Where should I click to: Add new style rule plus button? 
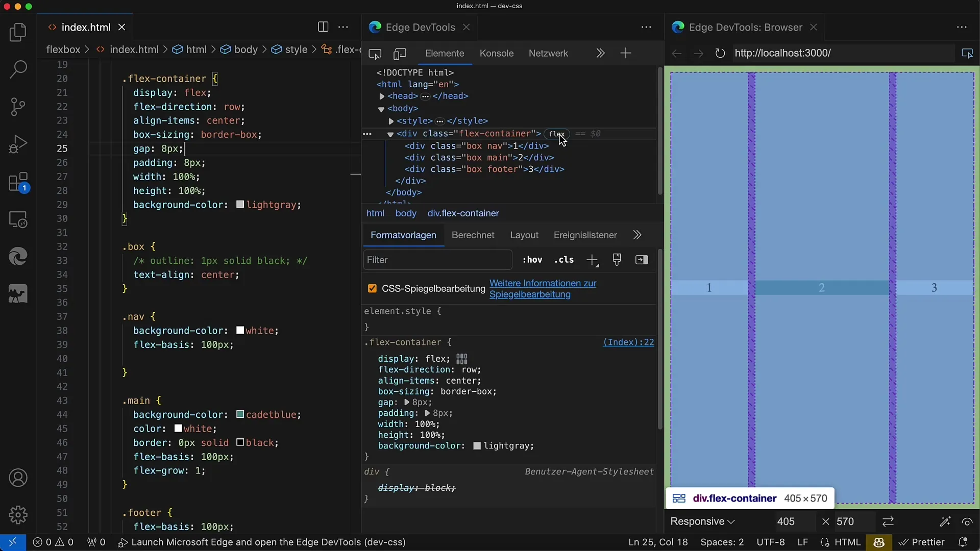point(592,260)
